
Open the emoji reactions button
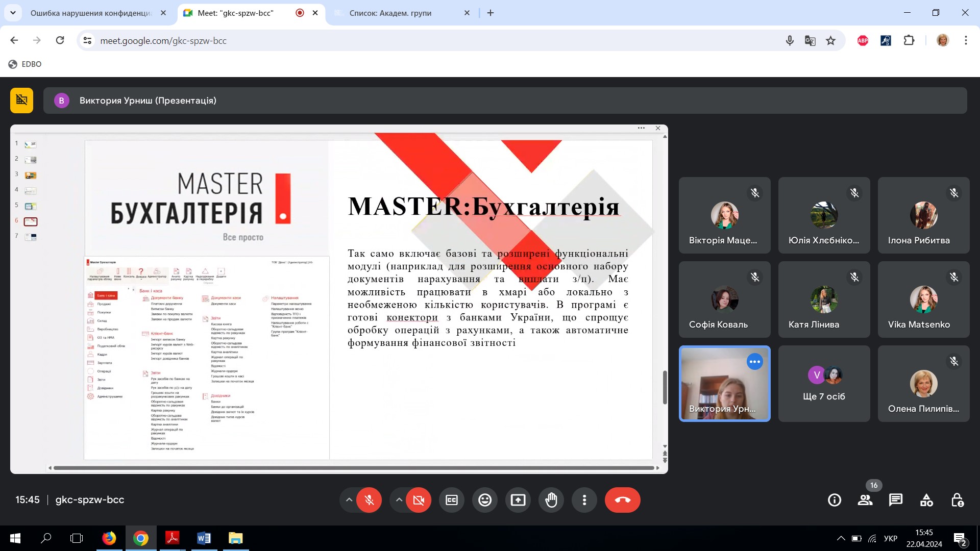coord(485,500)
